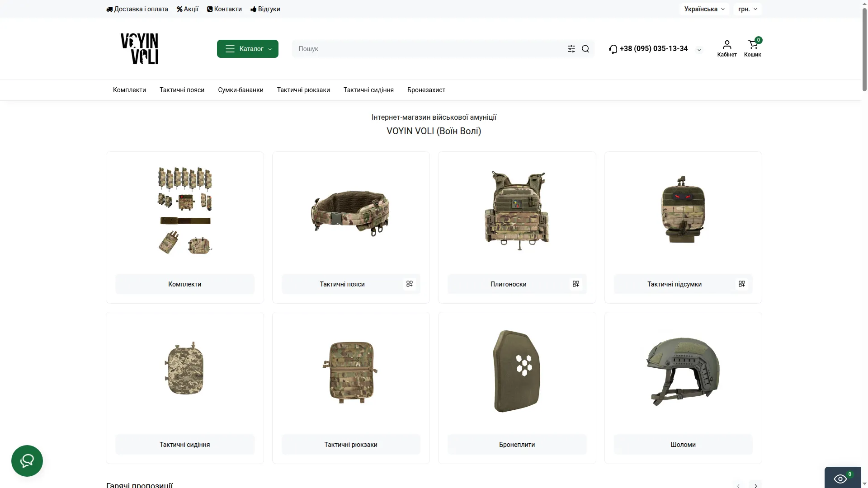Click the Бронеплити card button
Screen dimensions: 868x488
517,444
